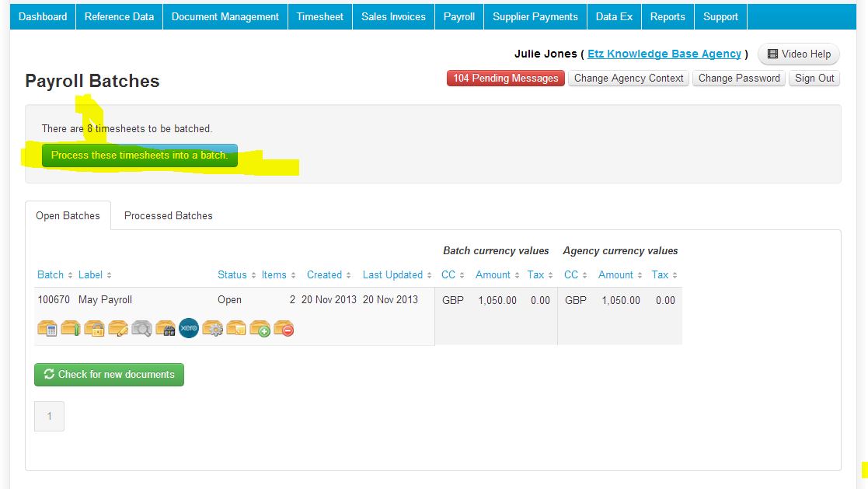Click the grey magnifier batch icon
This screenshot has height=489, width=868.
(141, 328)
